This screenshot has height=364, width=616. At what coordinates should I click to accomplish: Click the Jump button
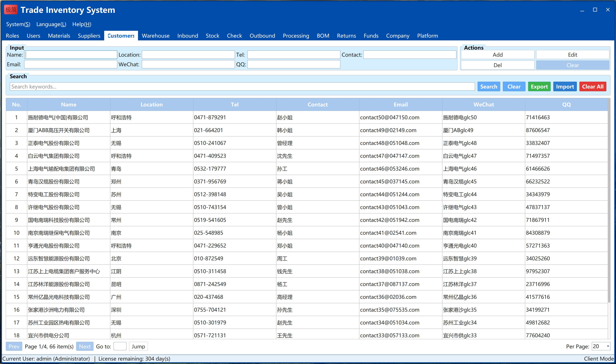(x=138, y=346)
